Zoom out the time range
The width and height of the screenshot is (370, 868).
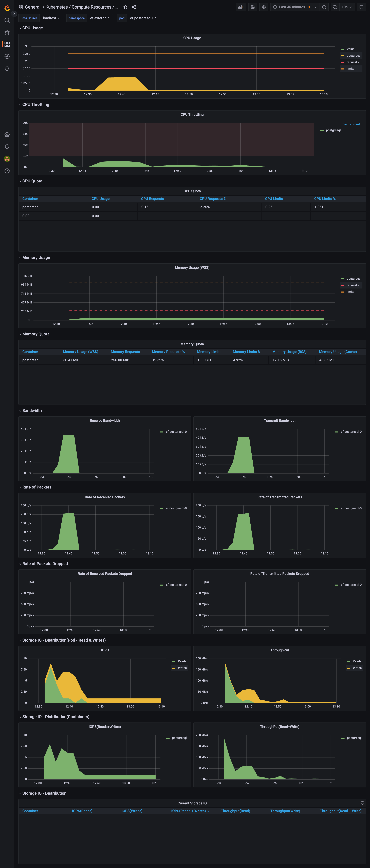(x=324, y=7)
